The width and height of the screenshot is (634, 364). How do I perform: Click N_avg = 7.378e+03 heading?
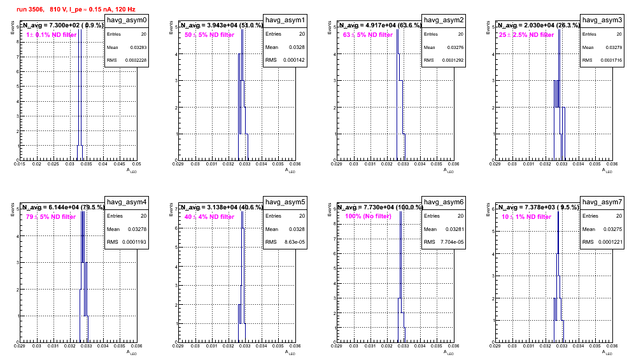pos(539,207)
